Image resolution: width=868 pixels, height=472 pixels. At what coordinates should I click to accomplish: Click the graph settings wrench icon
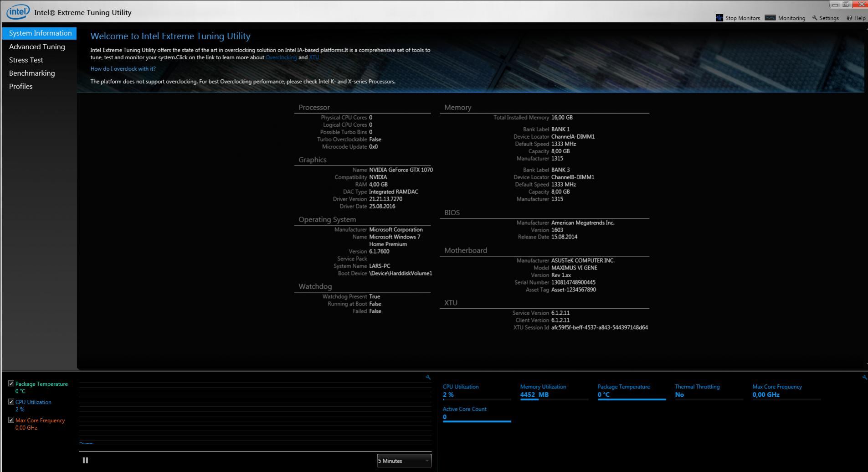click(x=428, y=377)
